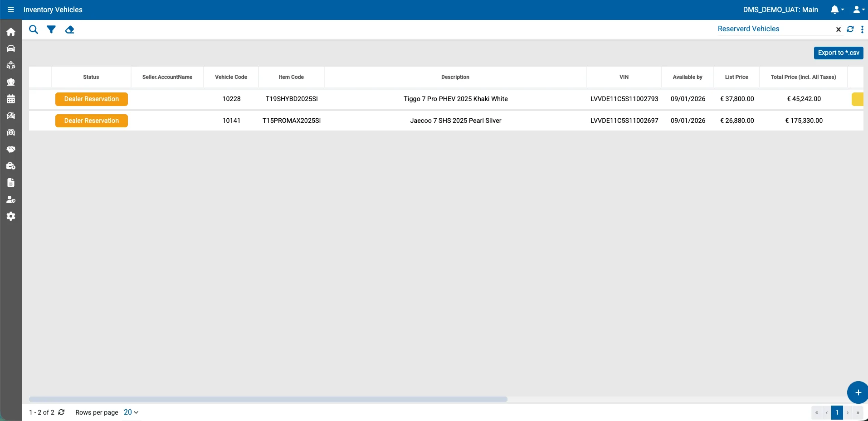
Task: Sort by Vehicle Code column header
Action: (231, 77)
